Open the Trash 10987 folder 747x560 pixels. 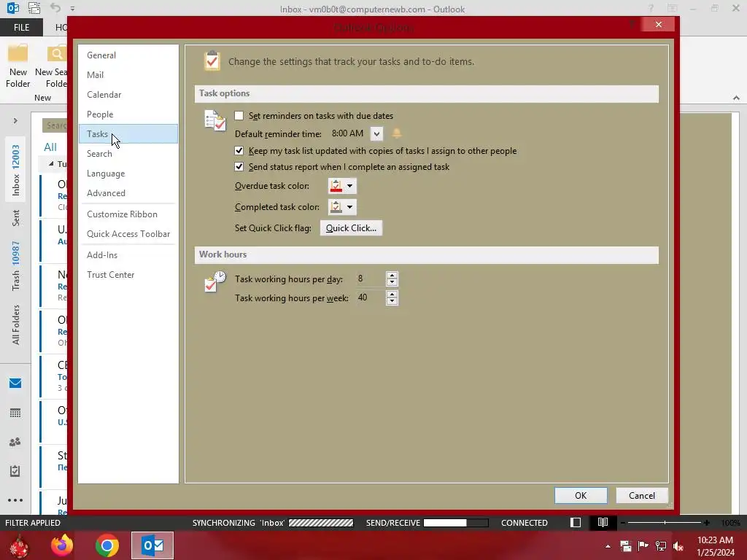[x=16, y=265]
